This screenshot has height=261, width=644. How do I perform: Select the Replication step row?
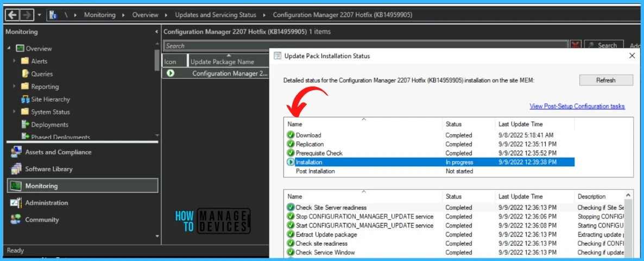point(430,144)
